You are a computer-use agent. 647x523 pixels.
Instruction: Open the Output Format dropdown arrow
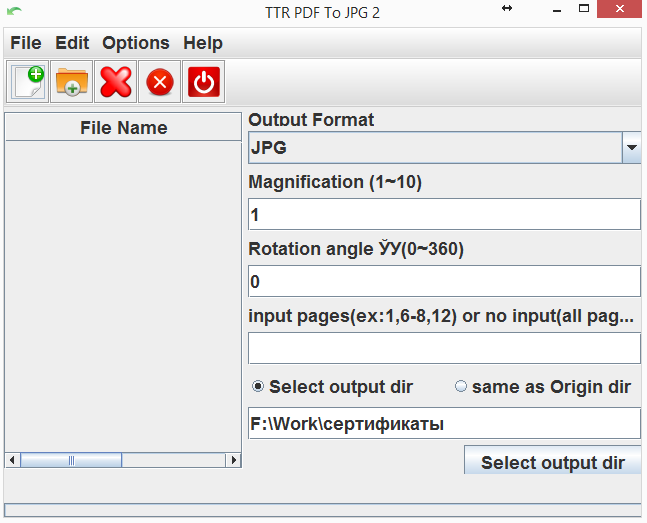(631, 148)
